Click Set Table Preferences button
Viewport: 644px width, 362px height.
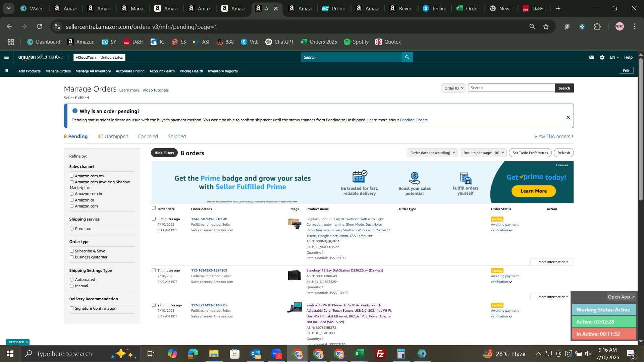(530, 153)
